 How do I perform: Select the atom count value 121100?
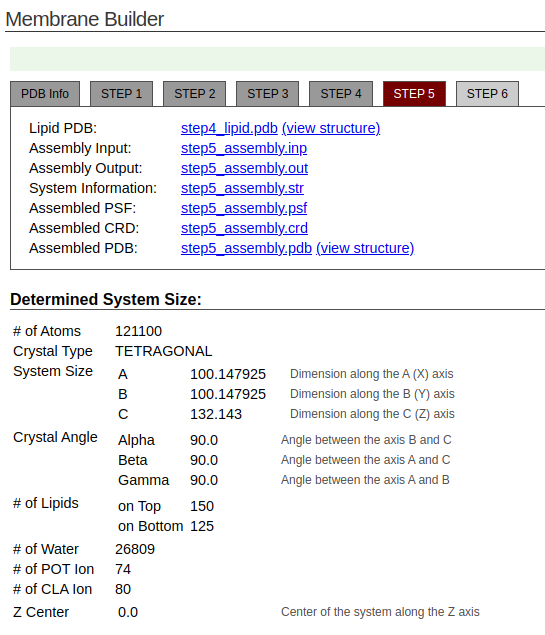(138, 331)
